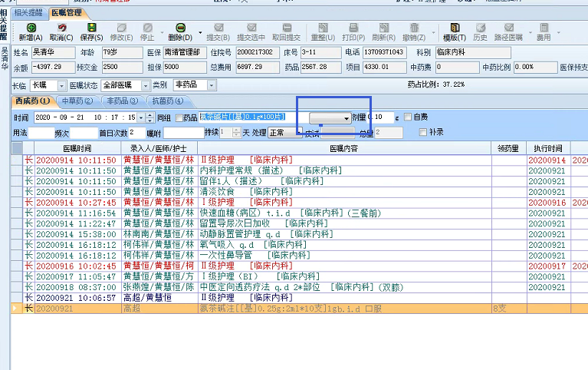This screenshot has width=588, height=370.
Task: Expand the arrow beside 费用 button
Action: (x=558, y=32)
